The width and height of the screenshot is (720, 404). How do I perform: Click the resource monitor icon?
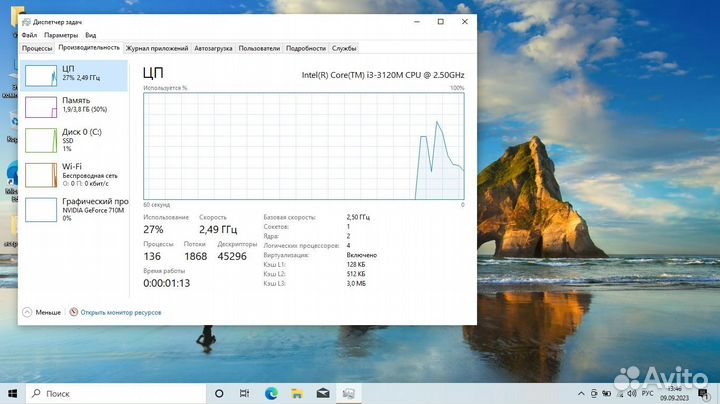73,312
